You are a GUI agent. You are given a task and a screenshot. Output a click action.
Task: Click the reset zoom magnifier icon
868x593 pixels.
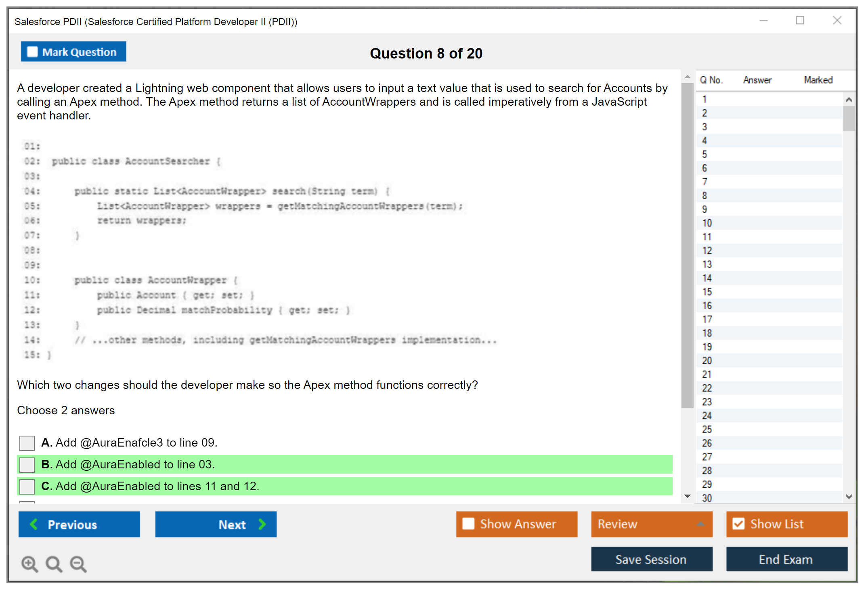pos(54,563)
